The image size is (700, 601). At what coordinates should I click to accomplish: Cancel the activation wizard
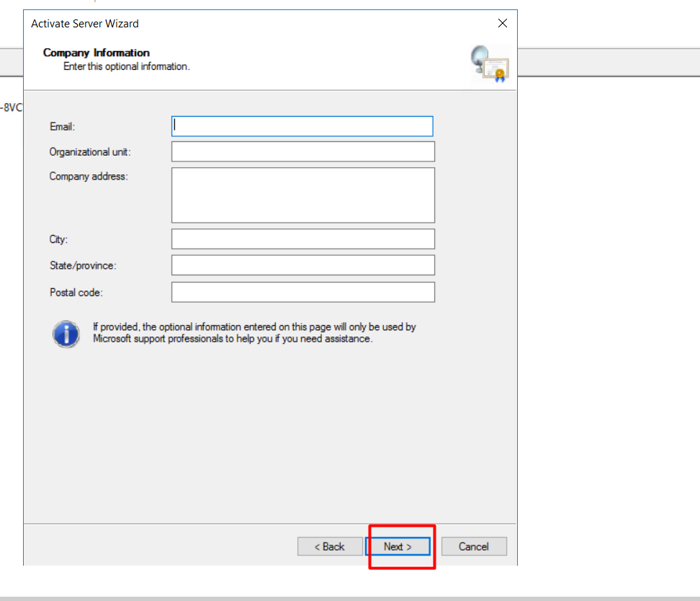click(x=474, y=546)
